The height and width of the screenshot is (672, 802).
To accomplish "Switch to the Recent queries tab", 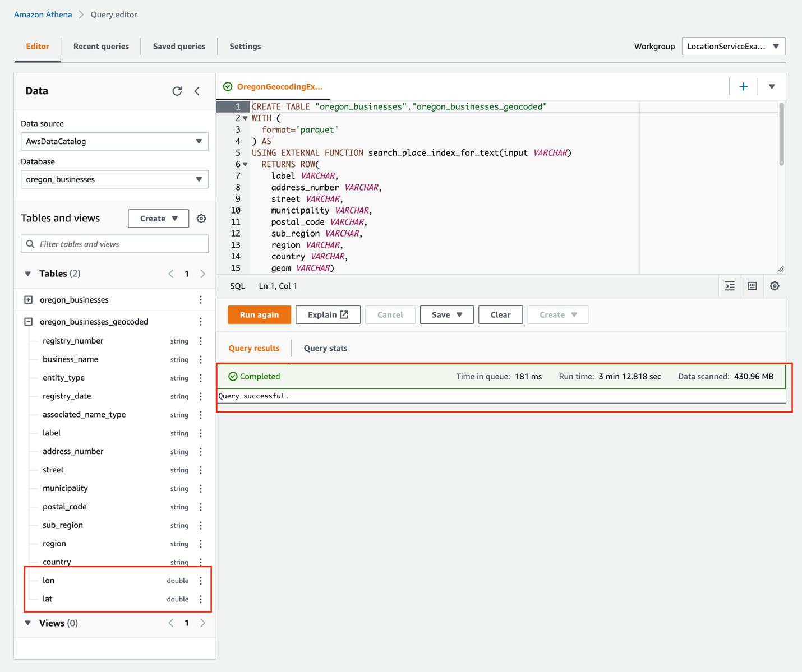I will [101, 46].
